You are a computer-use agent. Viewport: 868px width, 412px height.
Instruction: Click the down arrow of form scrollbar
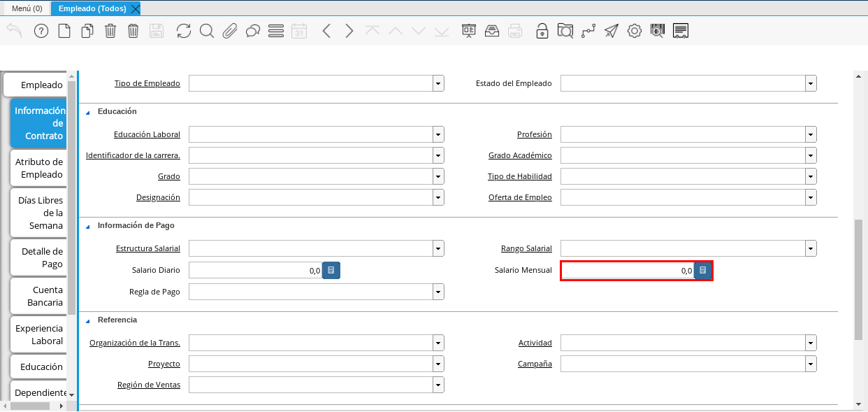[859, 404]
